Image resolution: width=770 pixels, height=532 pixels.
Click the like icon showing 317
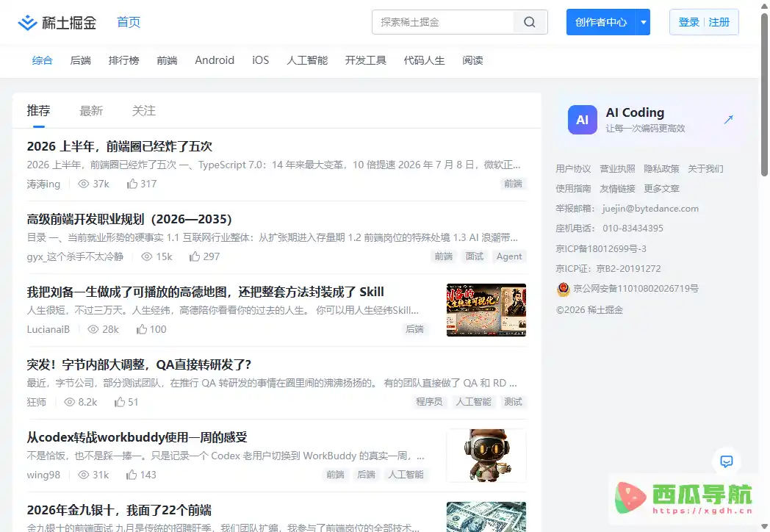[132, 184]
